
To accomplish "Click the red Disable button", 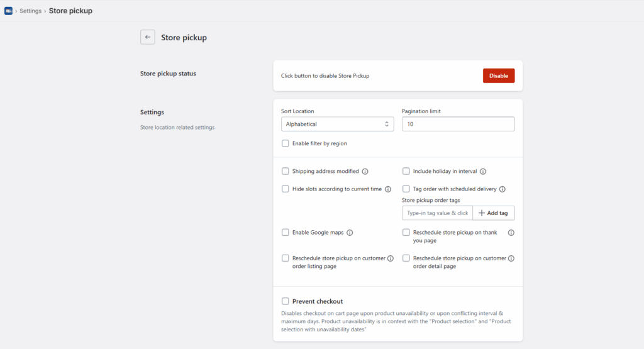I will coord(499,76).
